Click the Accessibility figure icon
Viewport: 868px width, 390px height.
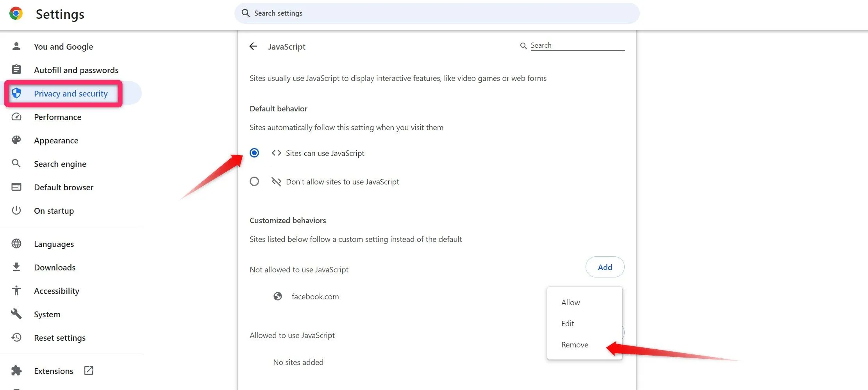[x=16, y=290]
